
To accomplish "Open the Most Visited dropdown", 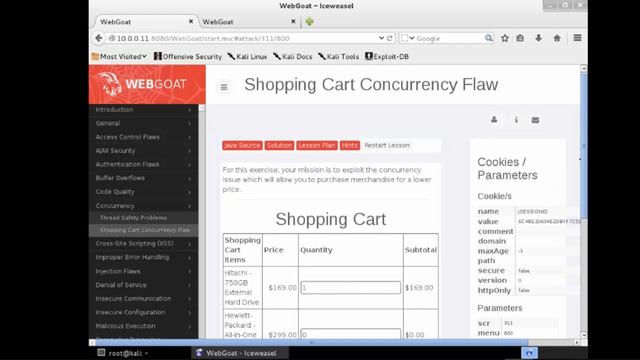I will tap(119, 56).
